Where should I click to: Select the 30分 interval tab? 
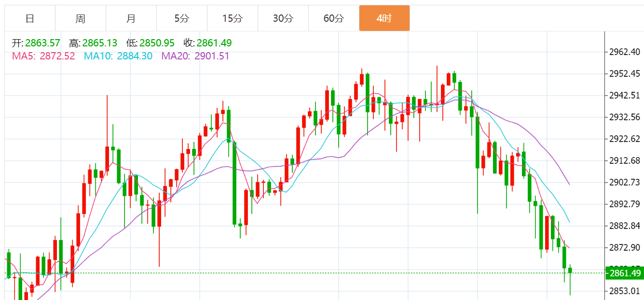283,18
